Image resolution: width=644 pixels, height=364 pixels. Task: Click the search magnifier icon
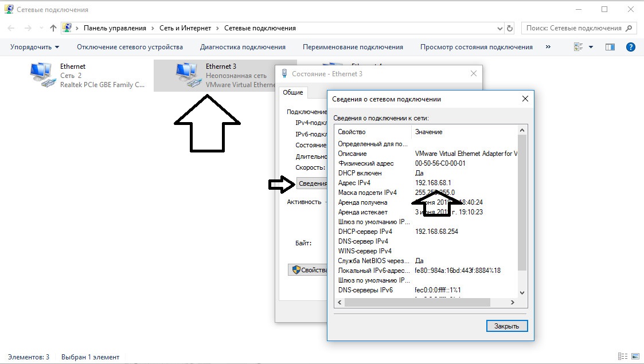[629, 28]
